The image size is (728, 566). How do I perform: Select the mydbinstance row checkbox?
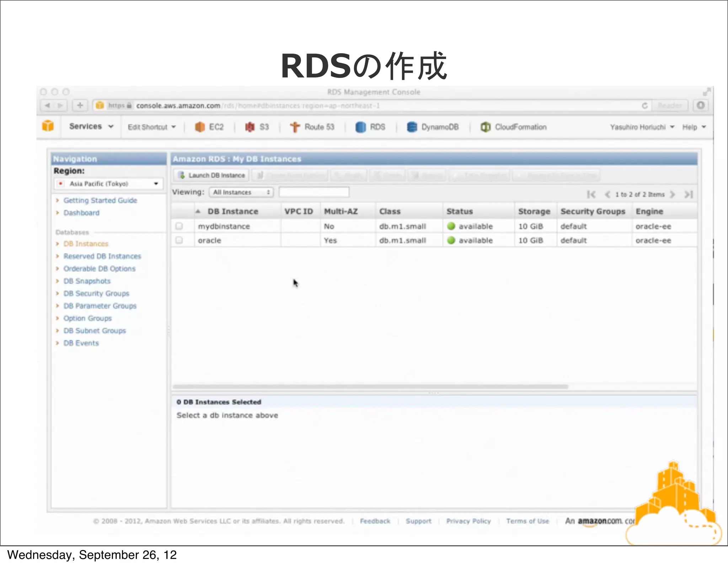179,226
